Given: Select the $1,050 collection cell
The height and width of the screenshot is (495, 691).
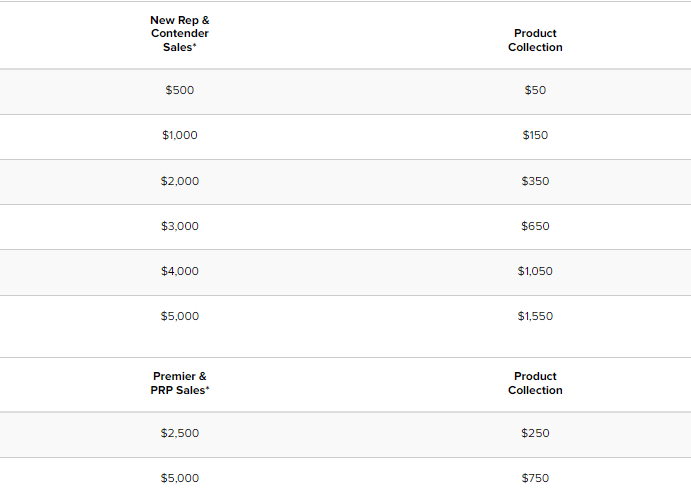Looking at the screenshot, I should 535,271.
